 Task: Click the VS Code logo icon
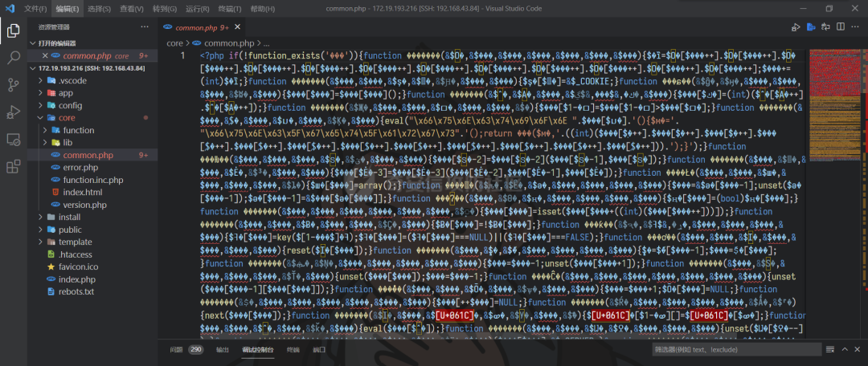[x=10, y=9]
